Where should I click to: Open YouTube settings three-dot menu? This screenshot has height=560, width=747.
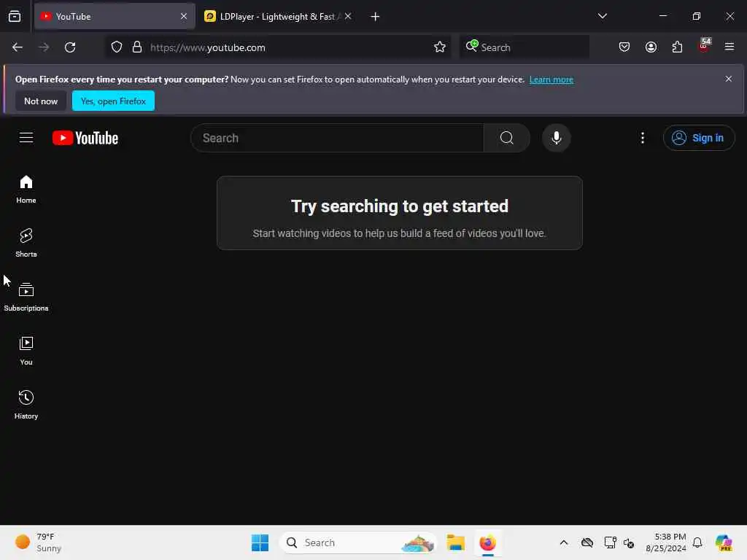[x=642, y=138]
